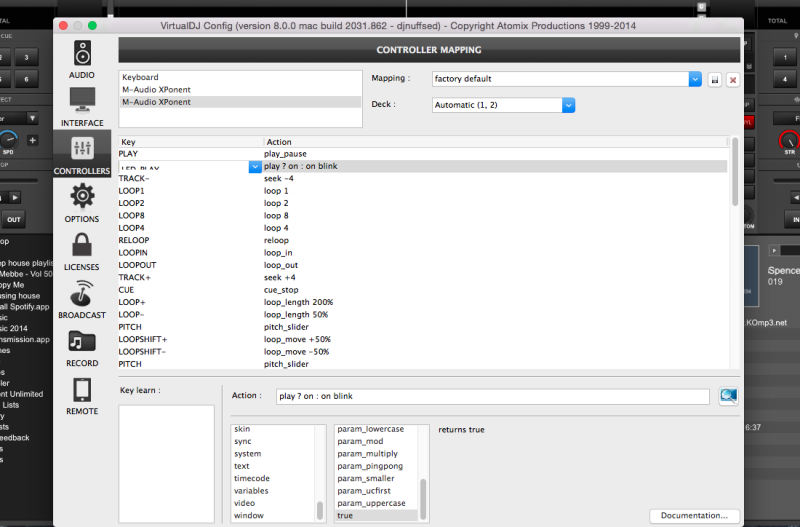The image size is (800, 527).
Task: Open the Record music folder icon
Action: click(x=82, y=341)
